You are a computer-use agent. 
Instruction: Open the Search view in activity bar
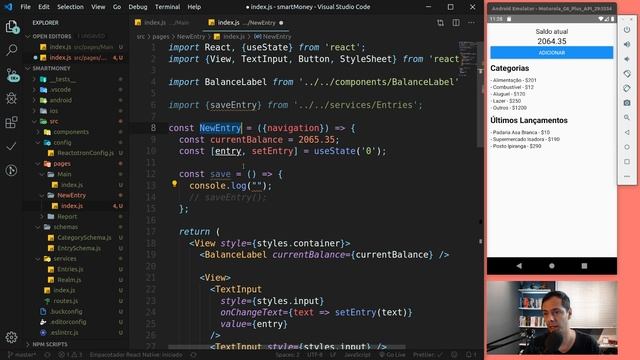[11, 50]
